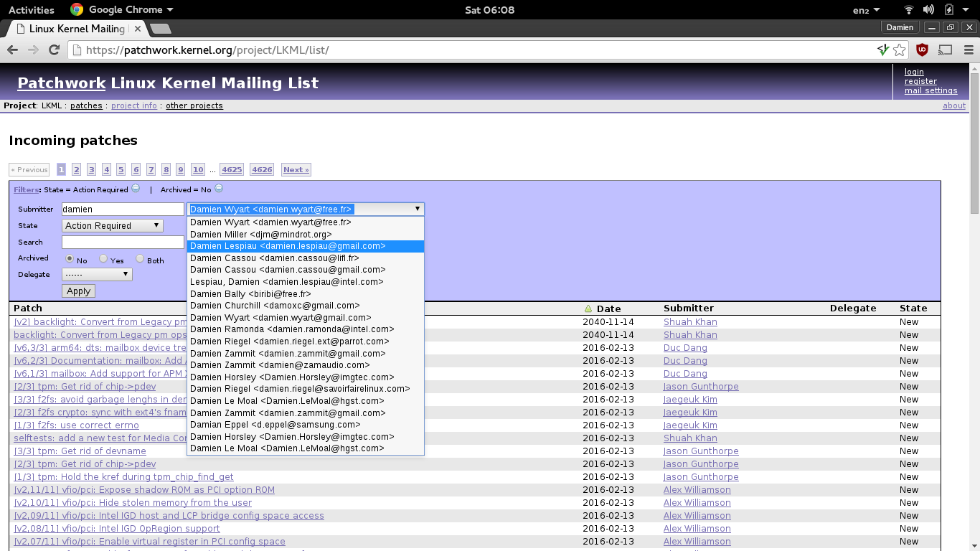Click the Chrome logo in the top bar
The width and height of the screenshot is (980, 551).
pos(77,10)
